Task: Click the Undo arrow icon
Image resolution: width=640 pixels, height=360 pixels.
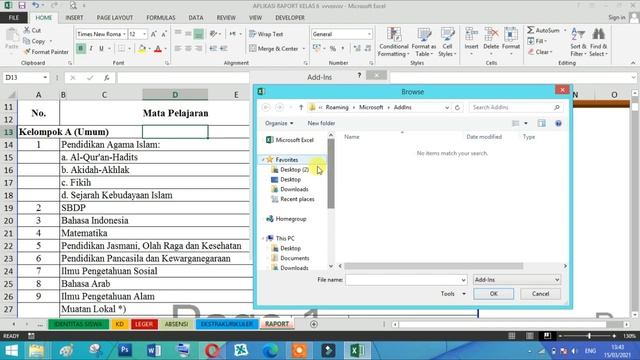Action: coord(36,5)
